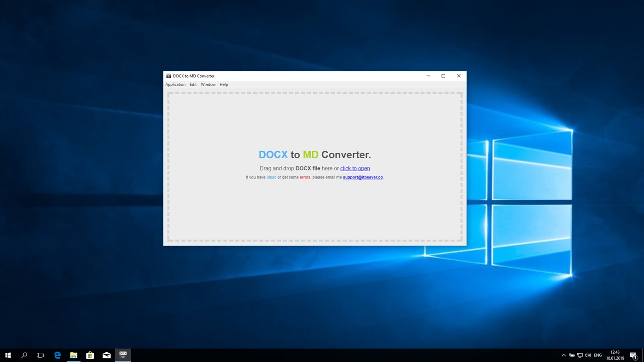Viewport: 644px width, 362px height.
Task: Open the Start menu
Action: pos(8,355)
